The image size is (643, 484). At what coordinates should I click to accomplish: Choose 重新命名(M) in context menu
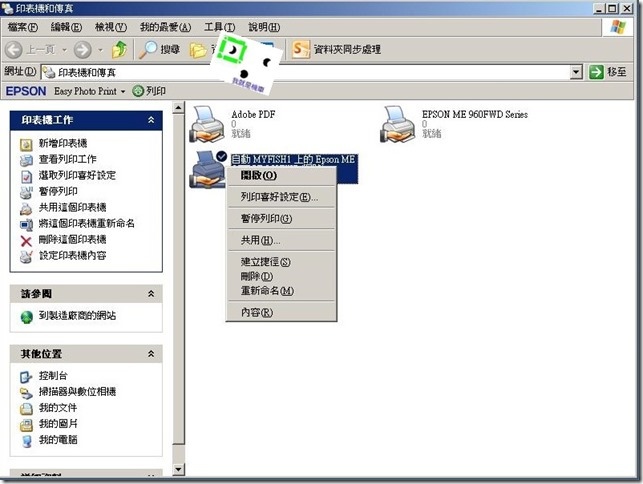coord(281,291)
